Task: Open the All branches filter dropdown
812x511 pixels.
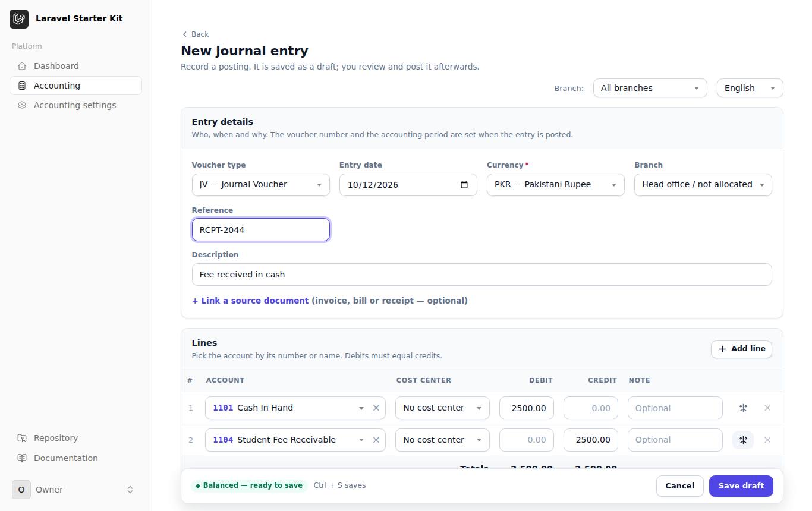Action: tap(650, 88)
